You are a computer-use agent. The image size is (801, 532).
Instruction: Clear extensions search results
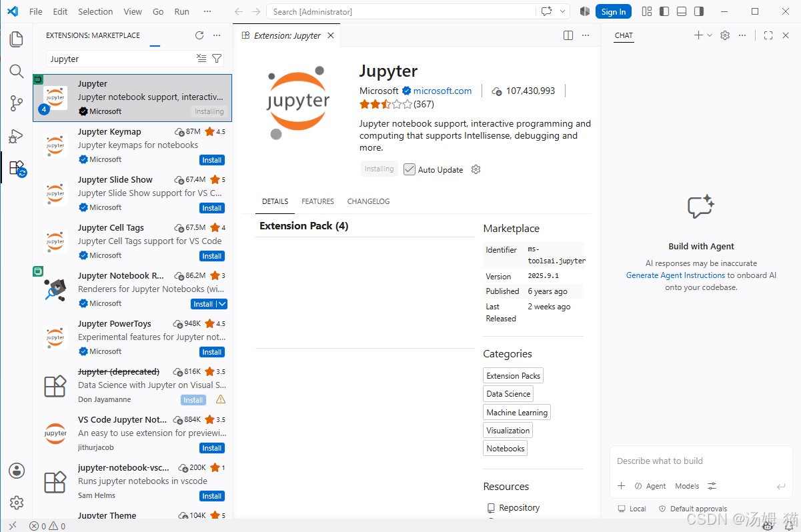201,59
